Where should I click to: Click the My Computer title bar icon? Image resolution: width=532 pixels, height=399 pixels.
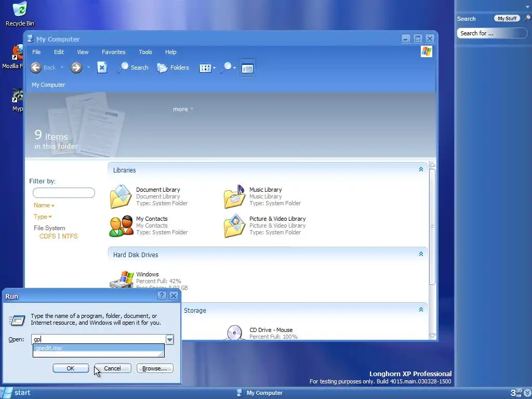point(30,38)
